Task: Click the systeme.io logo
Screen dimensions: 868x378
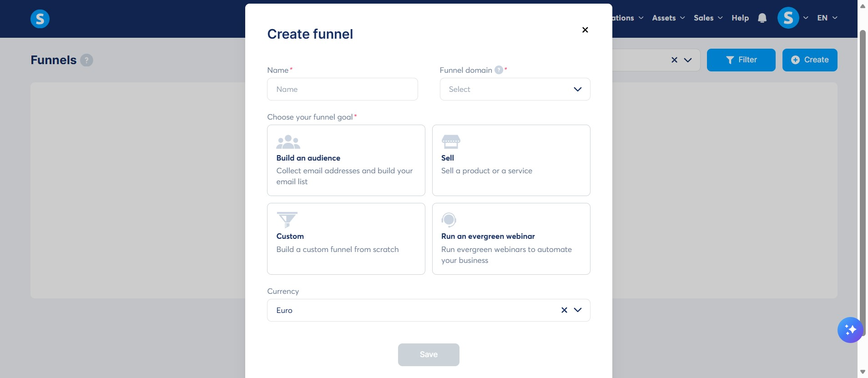Action: (40, 19)
